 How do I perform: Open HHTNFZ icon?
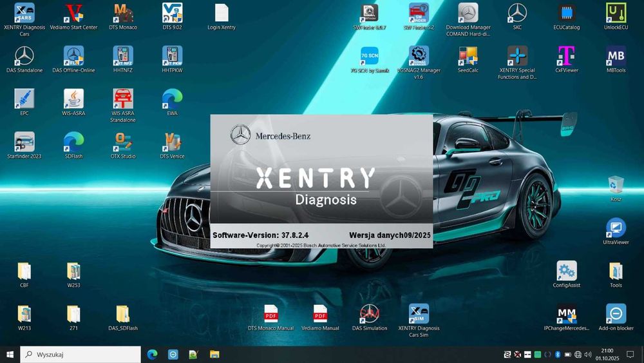(123, 56)
